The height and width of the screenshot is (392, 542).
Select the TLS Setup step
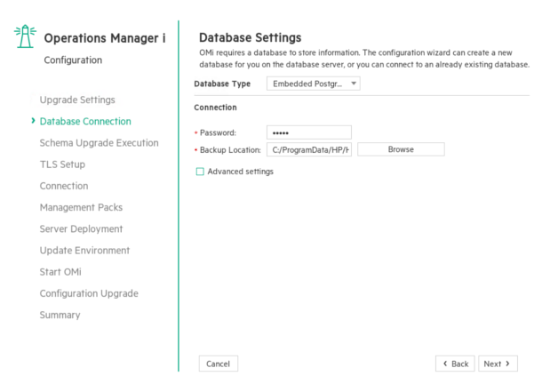click(x=62, y=164)
